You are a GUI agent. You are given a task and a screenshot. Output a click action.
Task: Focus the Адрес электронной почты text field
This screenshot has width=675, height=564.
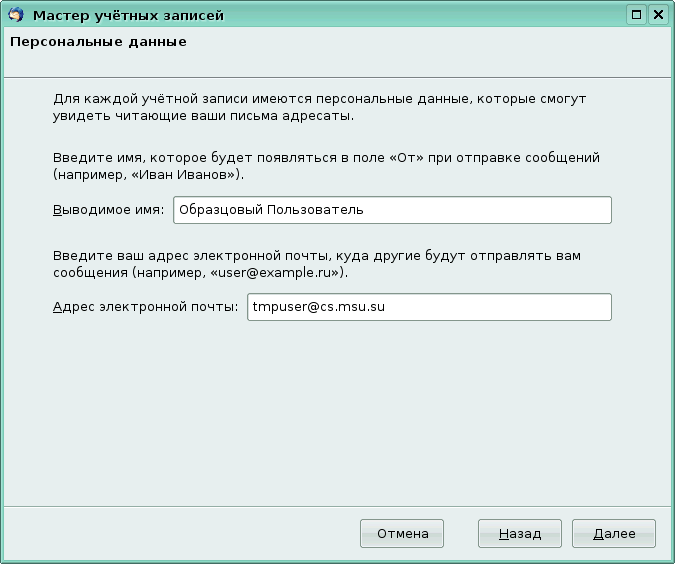428,307
